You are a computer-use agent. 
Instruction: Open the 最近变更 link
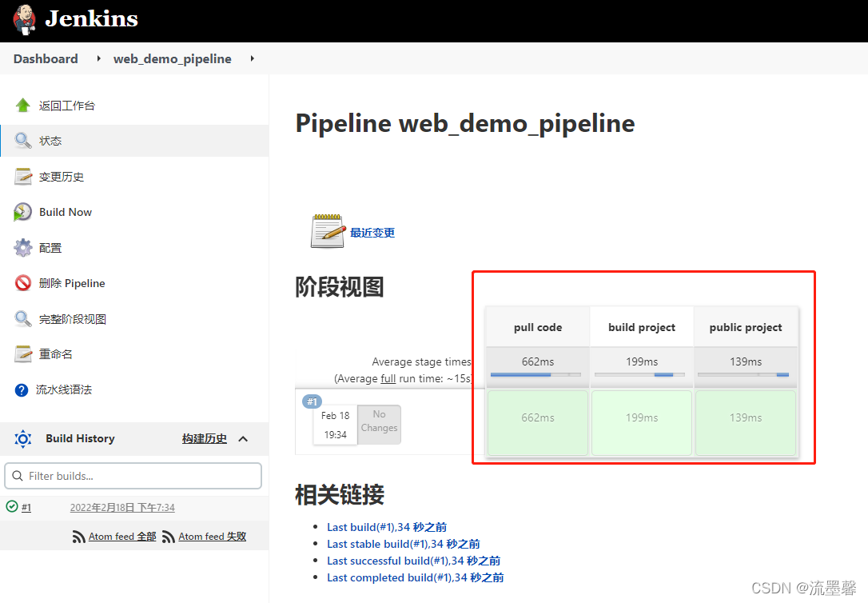coord(372,233)
